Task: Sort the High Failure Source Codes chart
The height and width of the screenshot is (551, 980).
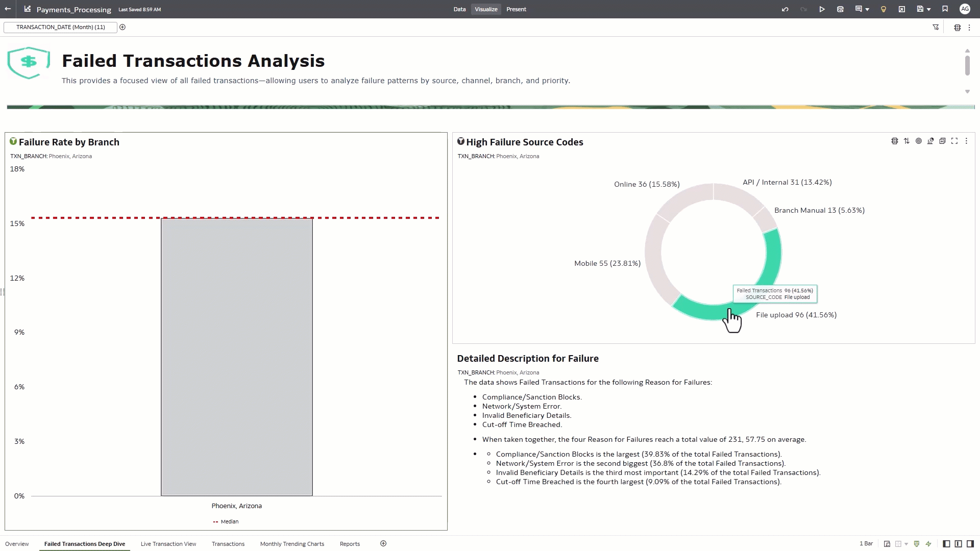Action: (906, 141)
